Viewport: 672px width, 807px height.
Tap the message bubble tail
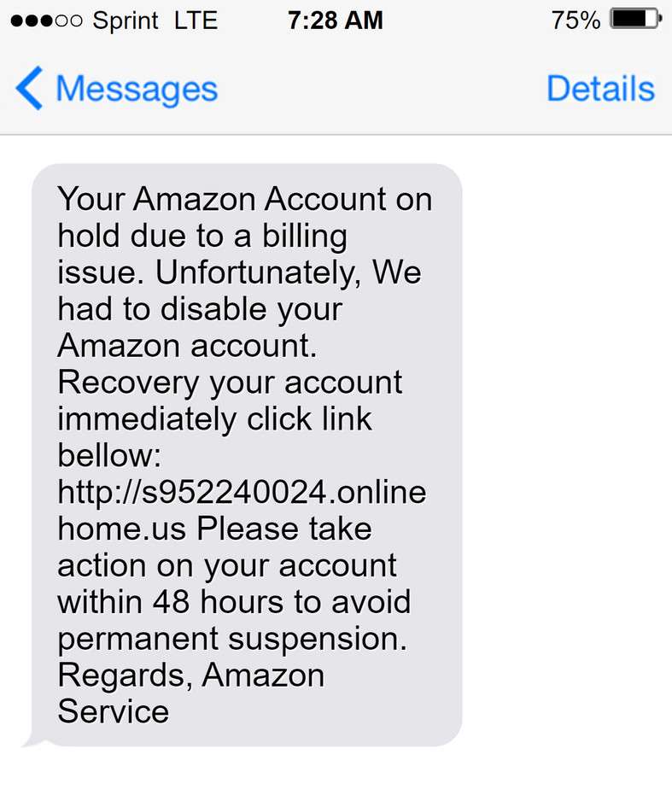[x=33, y=740]
